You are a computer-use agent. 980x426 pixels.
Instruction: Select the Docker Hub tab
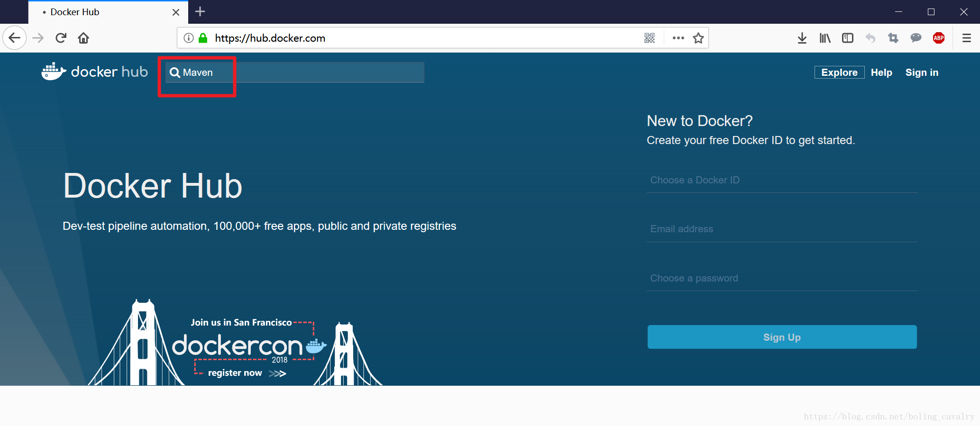click(108, 12)
